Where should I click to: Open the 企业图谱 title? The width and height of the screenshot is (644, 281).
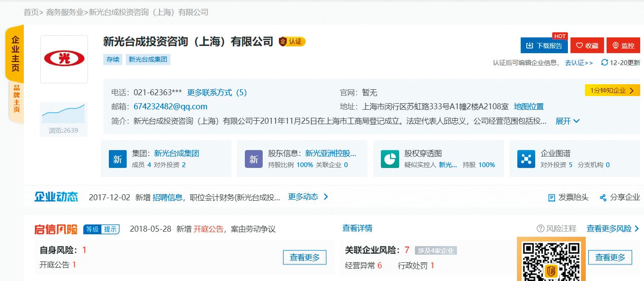tap(555, 153)
